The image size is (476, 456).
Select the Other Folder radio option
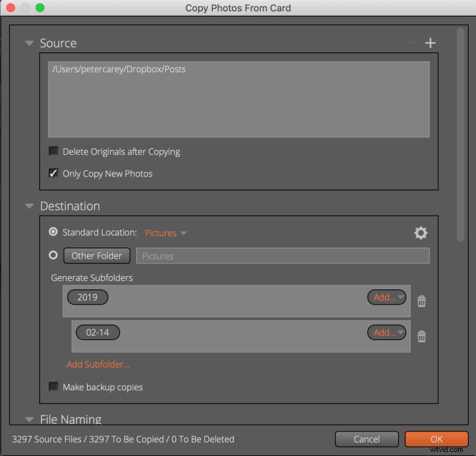point(53,256)
